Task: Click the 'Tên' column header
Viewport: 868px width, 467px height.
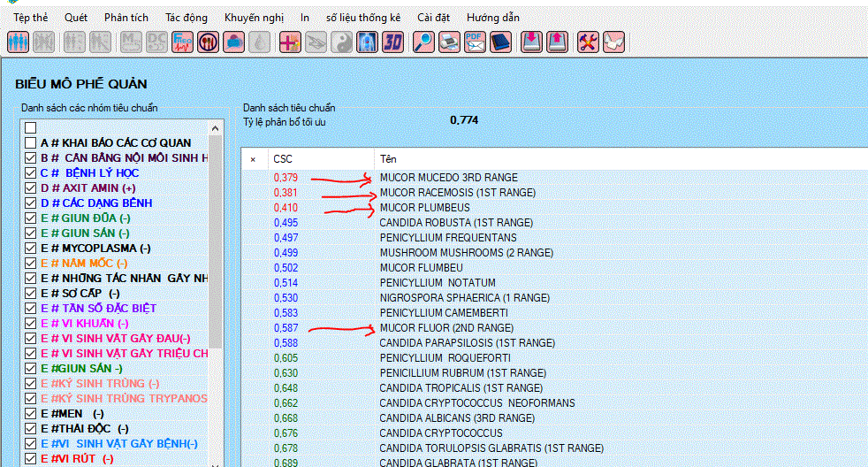Action: pyautogui.click(x=389, y=159)
